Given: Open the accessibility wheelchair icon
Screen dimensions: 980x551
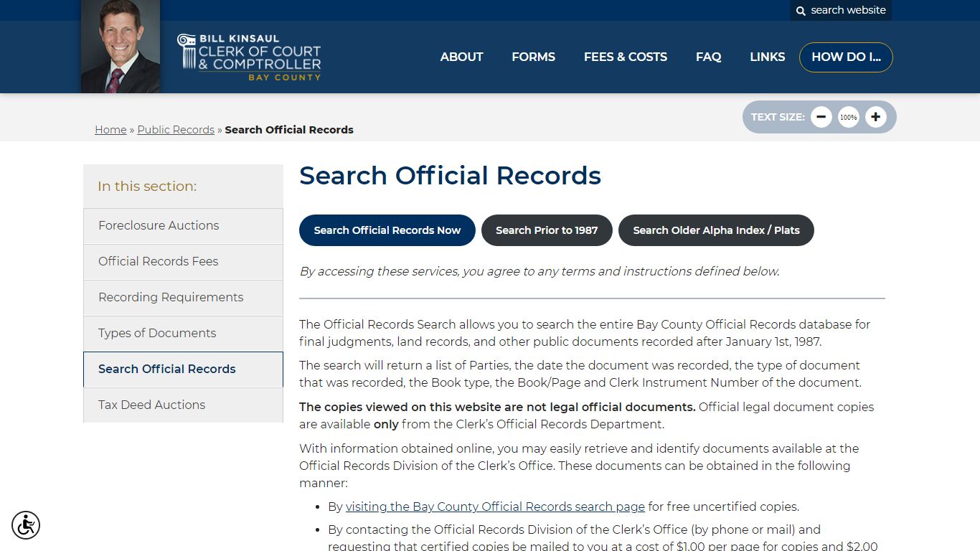Looking at the screenshot, I should point(26,525).
